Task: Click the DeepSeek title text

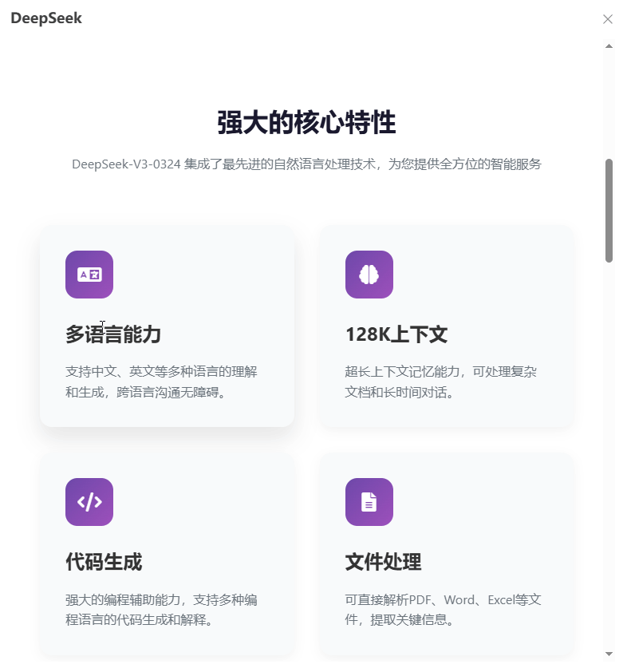Action: [x=46, y=18]
